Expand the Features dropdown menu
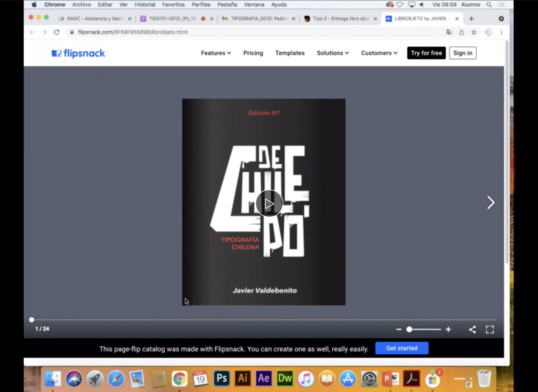 216,53
